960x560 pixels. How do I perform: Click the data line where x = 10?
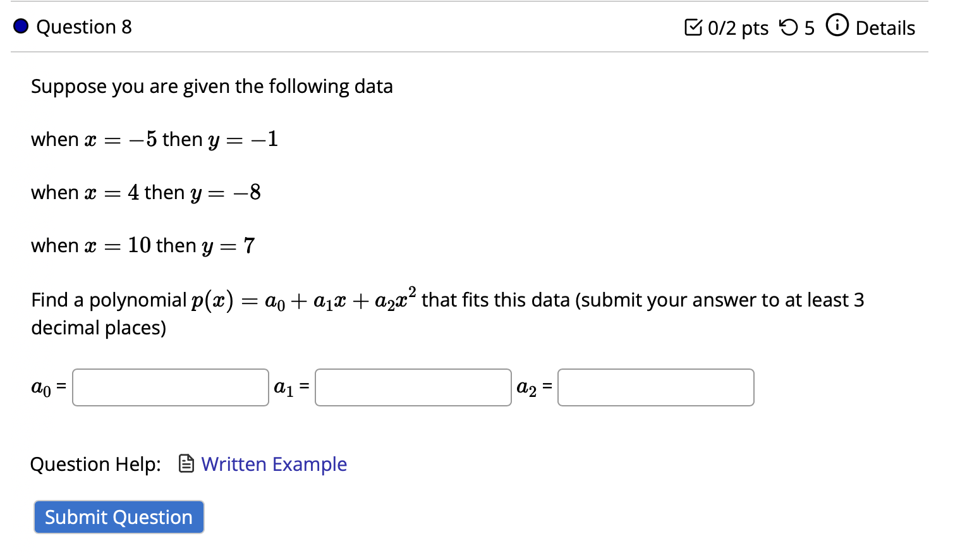click(x=143, y=245)
